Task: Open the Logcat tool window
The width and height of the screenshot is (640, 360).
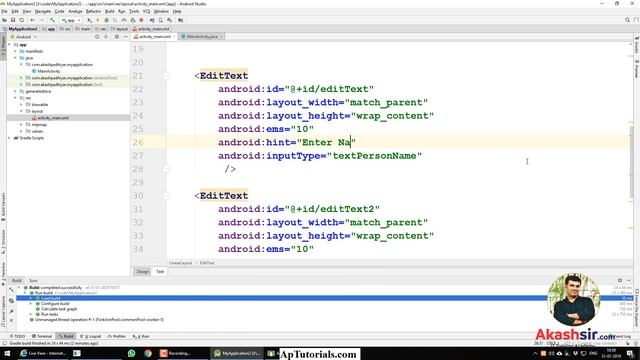Action: (x=91, y=336)
